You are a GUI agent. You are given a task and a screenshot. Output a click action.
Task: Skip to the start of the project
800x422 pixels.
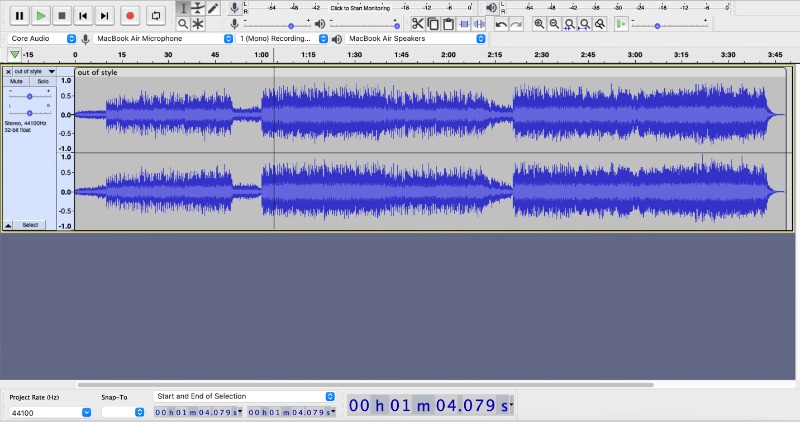point(83,16)
